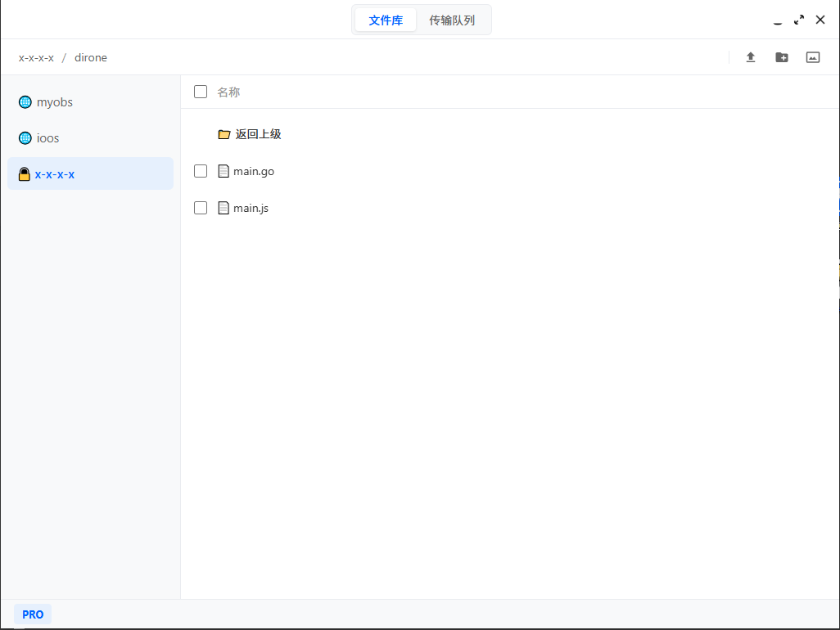Click the x-x-x-x breadcrumb link
This screenshot has height=630, width=840.
click(36, 57)
